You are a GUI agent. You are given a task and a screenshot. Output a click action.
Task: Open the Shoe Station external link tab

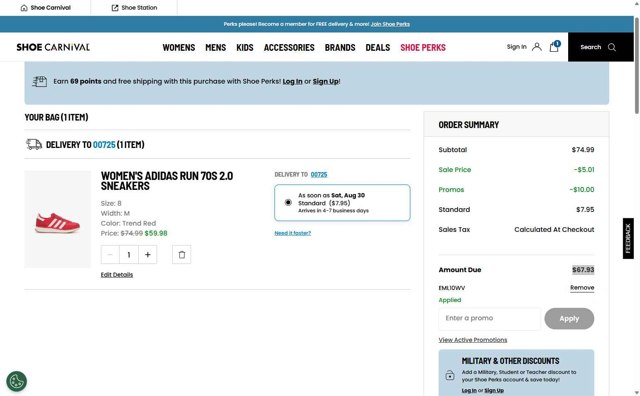(x=134, y=7)
